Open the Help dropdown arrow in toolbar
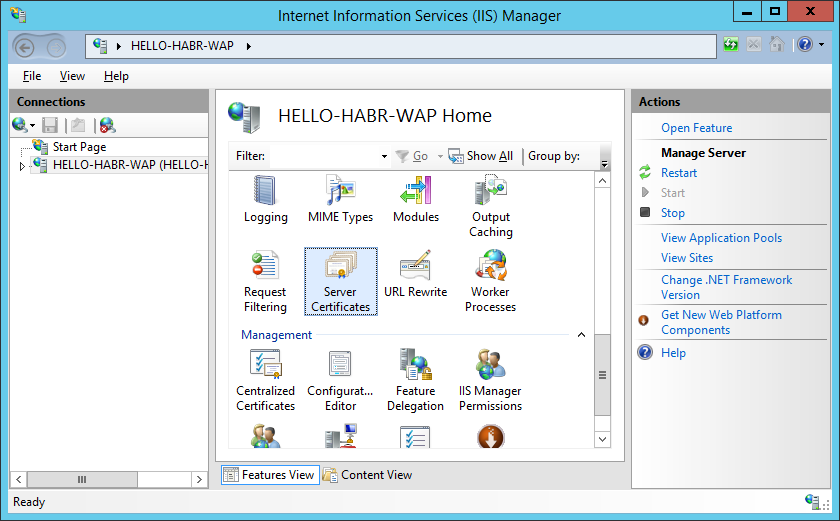Image resolution: width=840 pixels, height=521 pixels. [821, 44]
